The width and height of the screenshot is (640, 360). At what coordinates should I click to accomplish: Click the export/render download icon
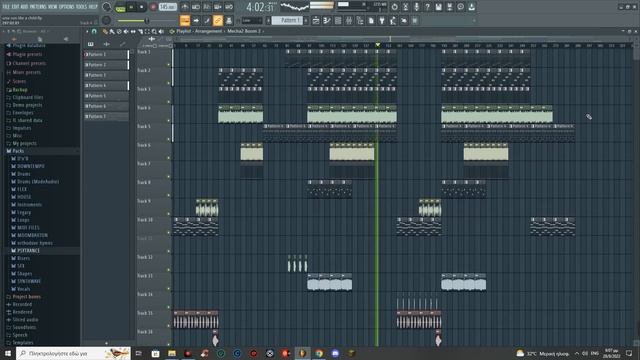point(471,7)
